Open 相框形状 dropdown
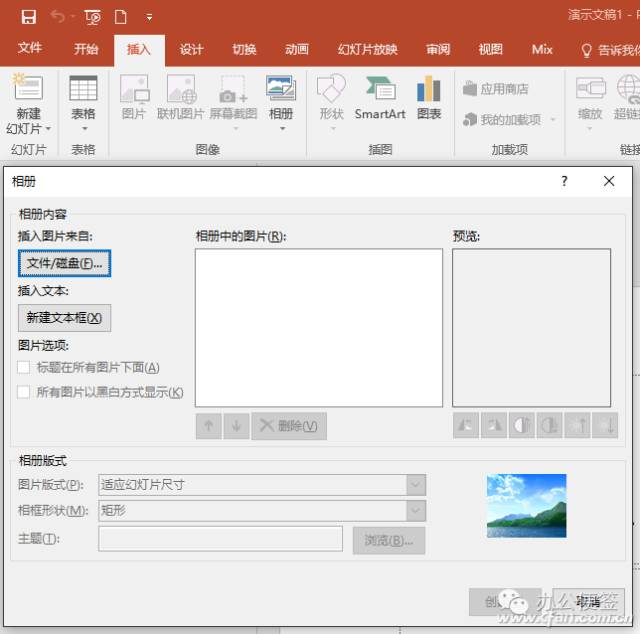The height and width of the screenshot is (634, 640). pos(416,511)
